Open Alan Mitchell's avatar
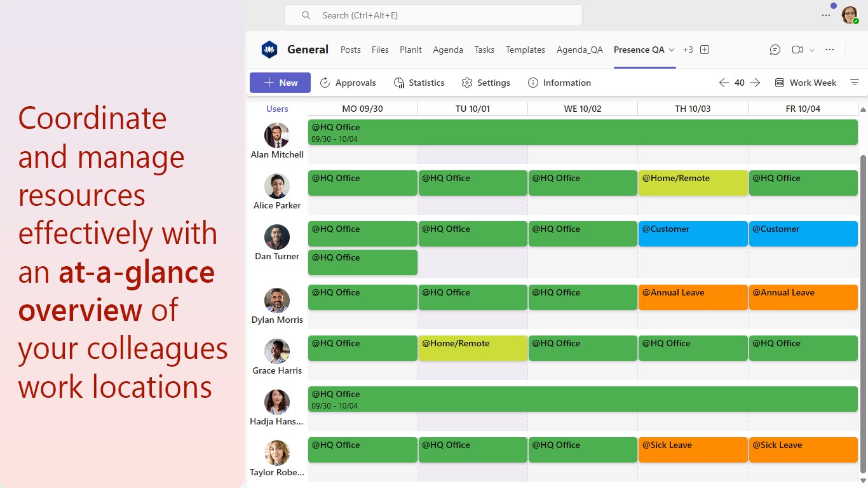 (x=277, y=135)
